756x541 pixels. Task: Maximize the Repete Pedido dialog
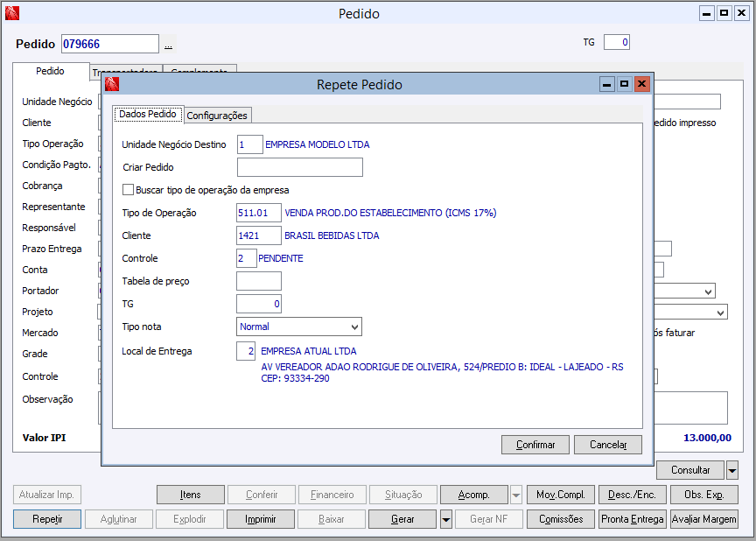625,84
